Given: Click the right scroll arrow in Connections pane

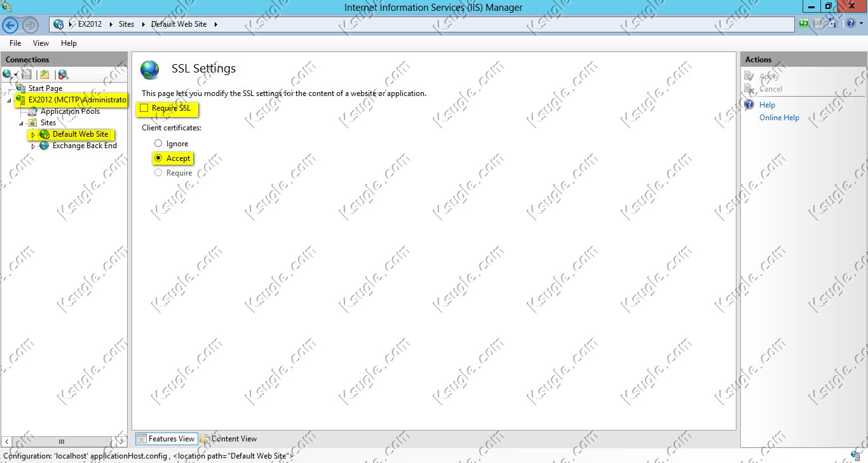Looking at the screenshot, I should [x=122, y=441].
